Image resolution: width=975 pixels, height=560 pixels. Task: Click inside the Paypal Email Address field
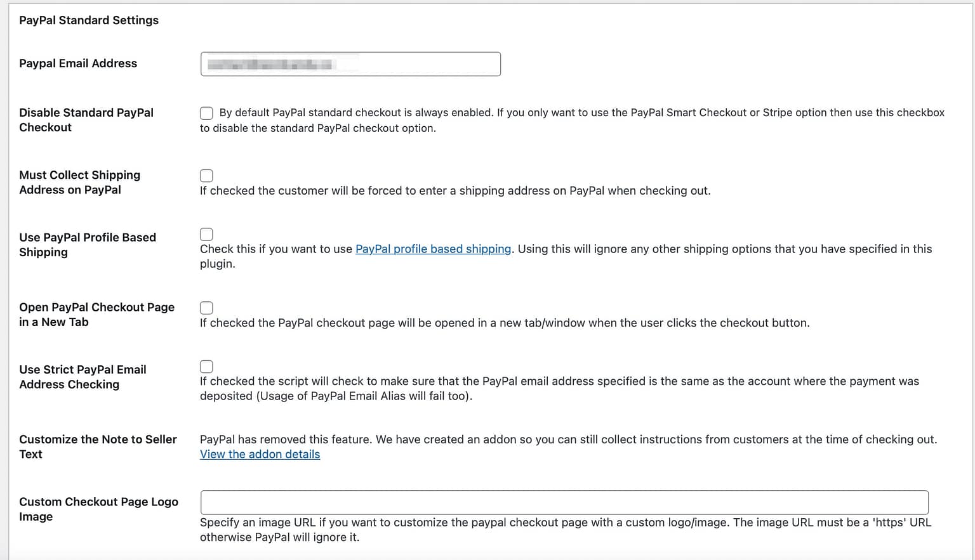350,63
